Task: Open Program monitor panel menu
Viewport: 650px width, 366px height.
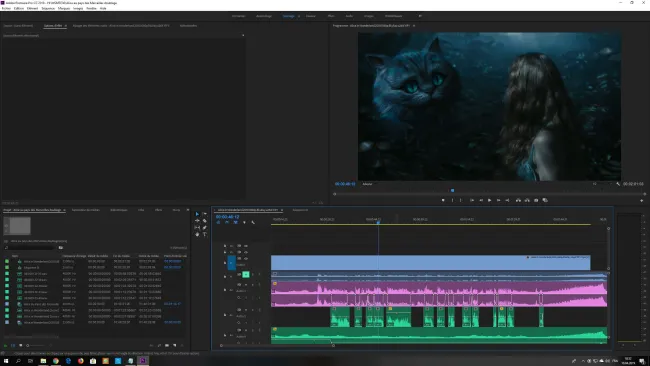Action: pos(414,26)
